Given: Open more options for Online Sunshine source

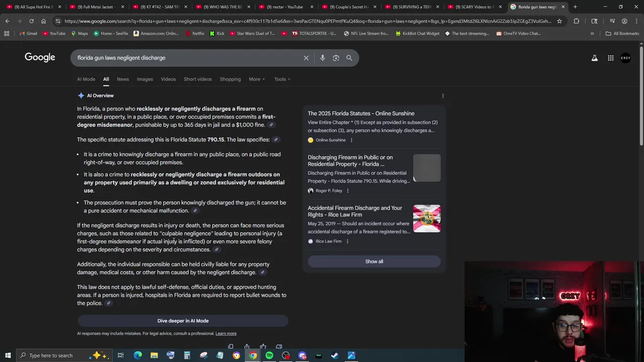Looking at the screenshot, I should pyautogui.click(x=351, y=140).
